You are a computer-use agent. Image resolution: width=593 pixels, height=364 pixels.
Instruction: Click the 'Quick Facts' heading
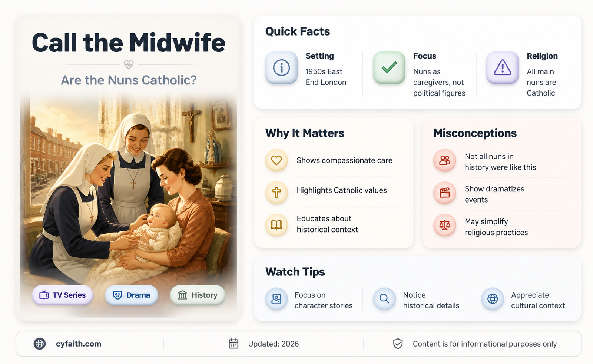coord(298,31)
